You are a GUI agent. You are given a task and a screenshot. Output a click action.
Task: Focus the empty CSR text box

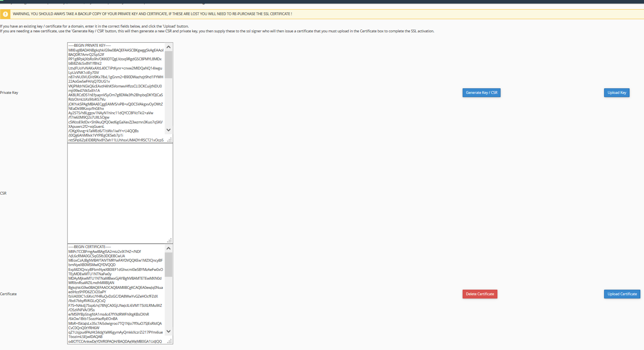click(x=120, y=193)
